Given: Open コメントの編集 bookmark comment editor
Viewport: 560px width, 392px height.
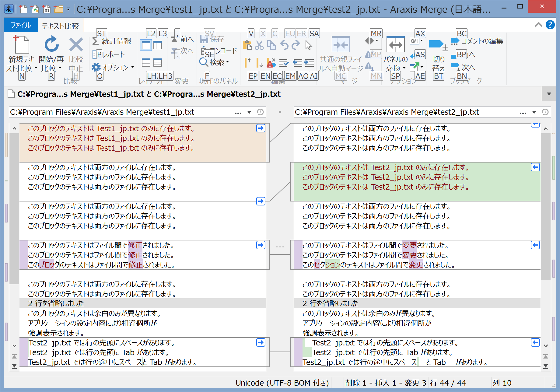Looking at the screenshot, I should [x=478, y=41].
